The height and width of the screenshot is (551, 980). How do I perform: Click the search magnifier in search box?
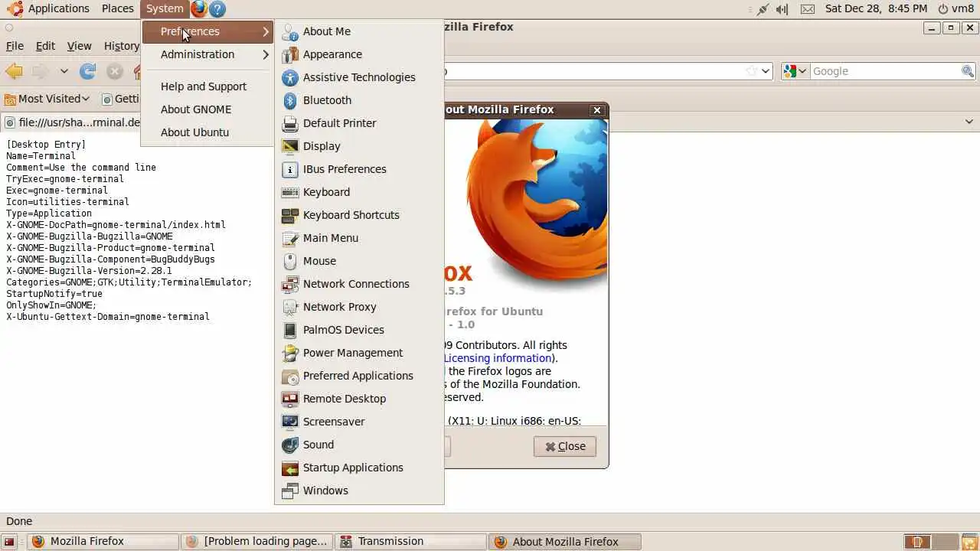coord(968,71)
